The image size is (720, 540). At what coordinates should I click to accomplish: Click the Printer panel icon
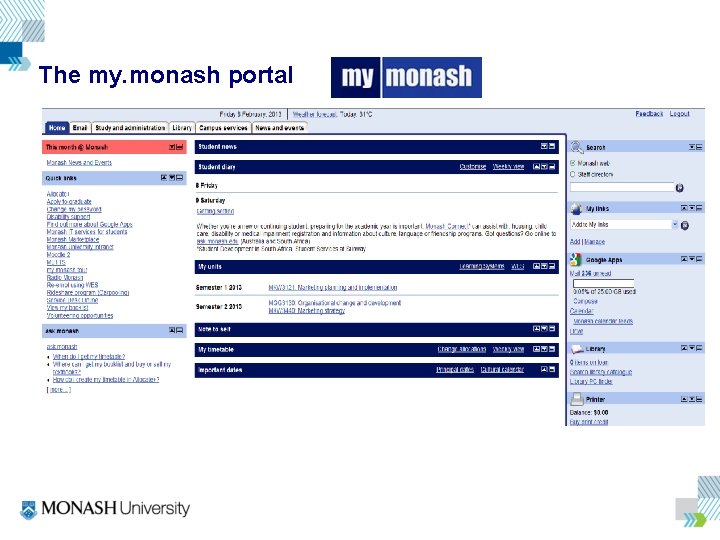(576, 399)
